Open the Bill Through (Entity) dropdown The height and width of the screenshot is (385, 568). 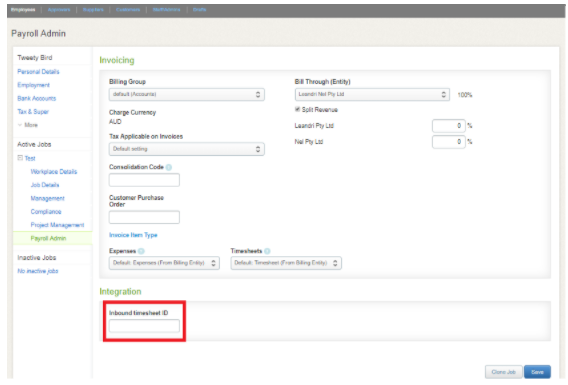[372, 95]
